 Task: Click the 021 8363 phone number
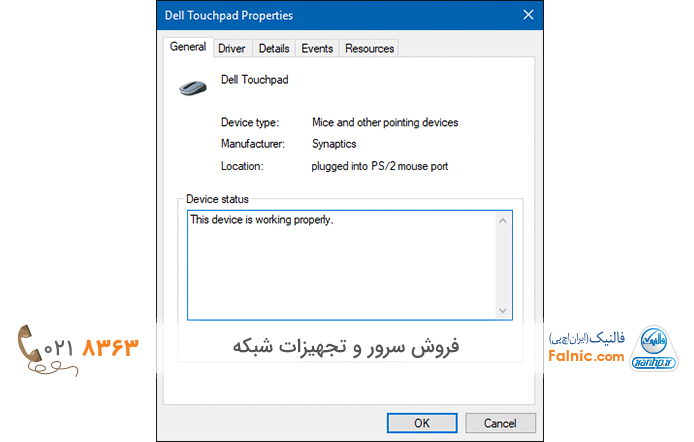pyautogui.click(x=91, y=347)
